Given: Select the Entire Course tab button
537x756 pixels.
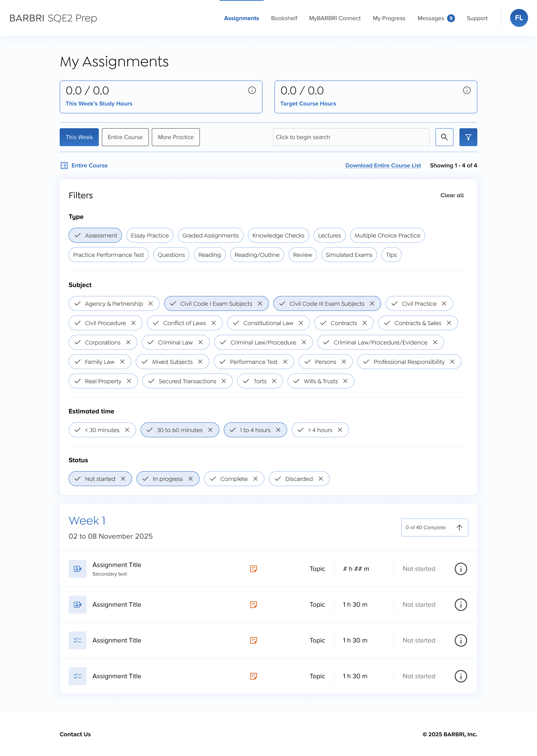Looking at the screenshot, I should coord(125,137).
